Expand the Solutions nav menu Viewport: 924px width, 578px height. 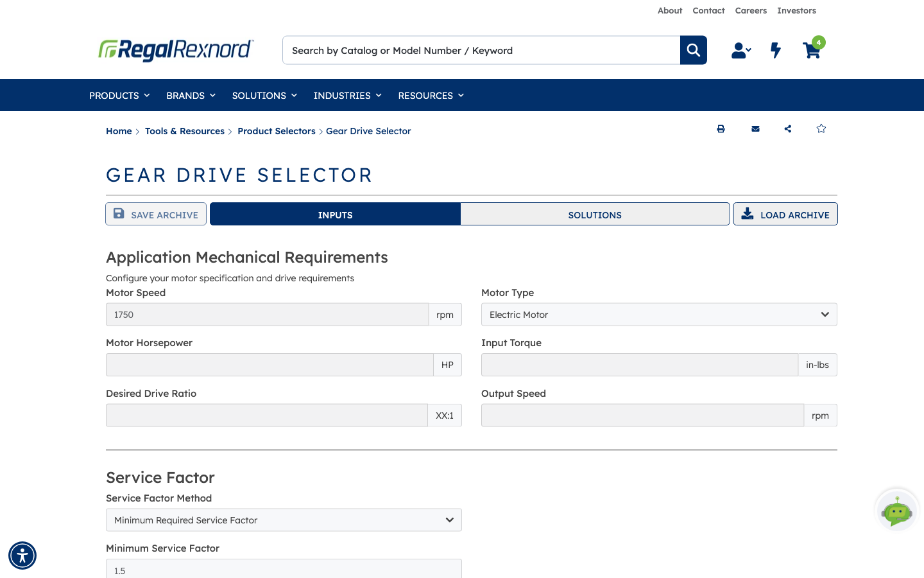(x=264, y=96)
